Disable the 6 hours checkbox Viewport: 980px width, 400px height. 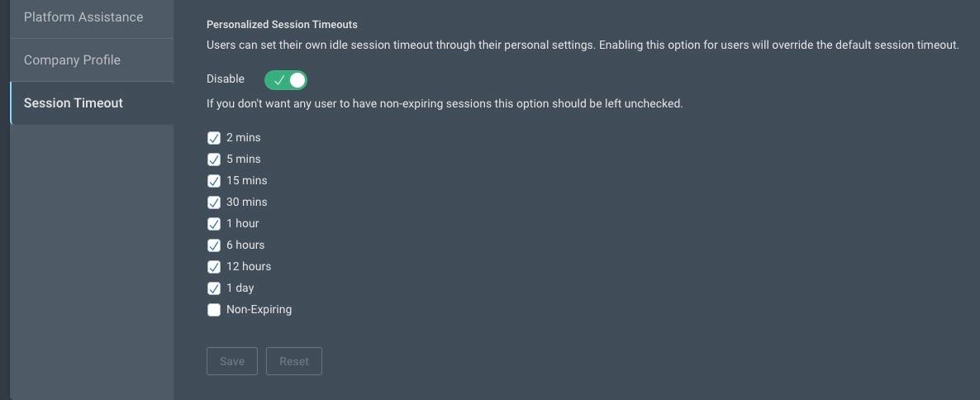pyautogui.click(x=214, y=245)
